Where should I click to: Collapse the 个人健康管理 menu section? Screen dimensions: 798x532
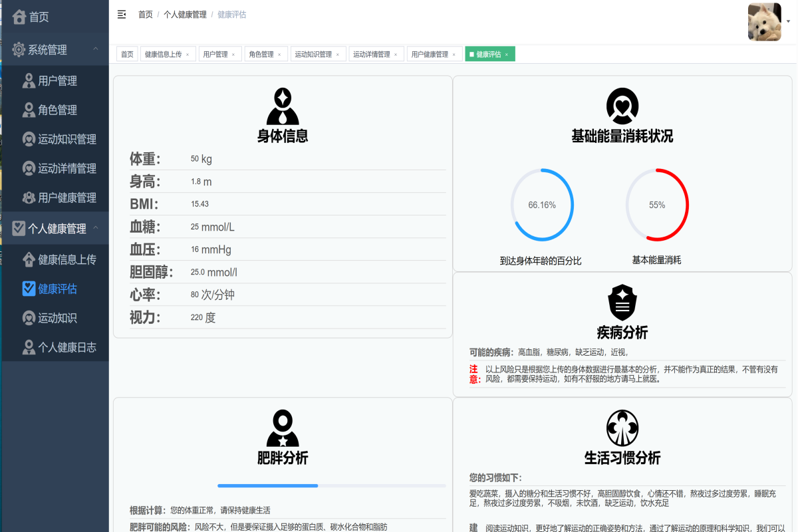(53, 228)
